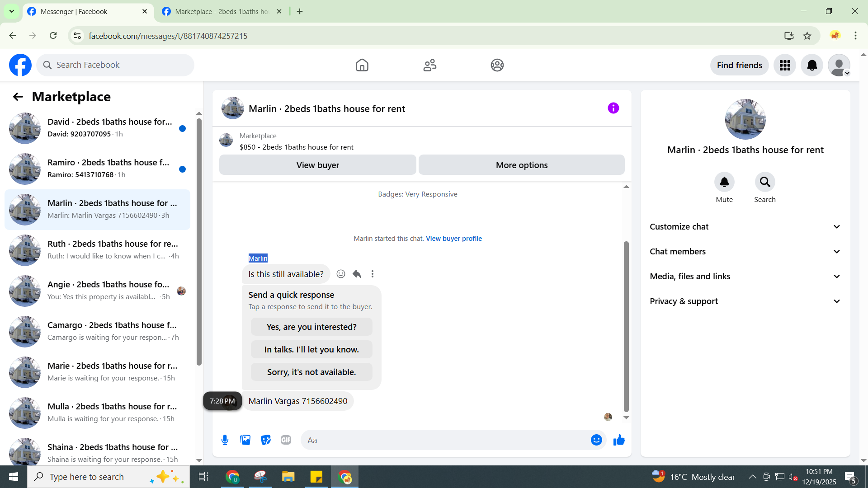
Task: Open conversation info purple icon
Action: 613,108
